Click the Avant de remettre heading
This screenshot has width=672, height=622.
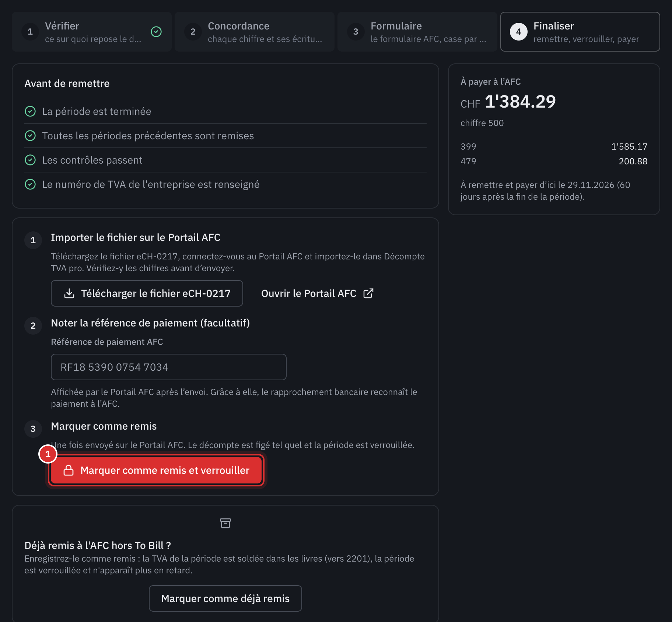tap(67, 84)
